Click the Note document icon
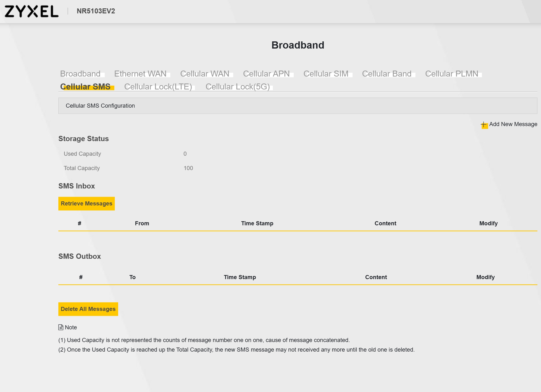 click(61, 327)
